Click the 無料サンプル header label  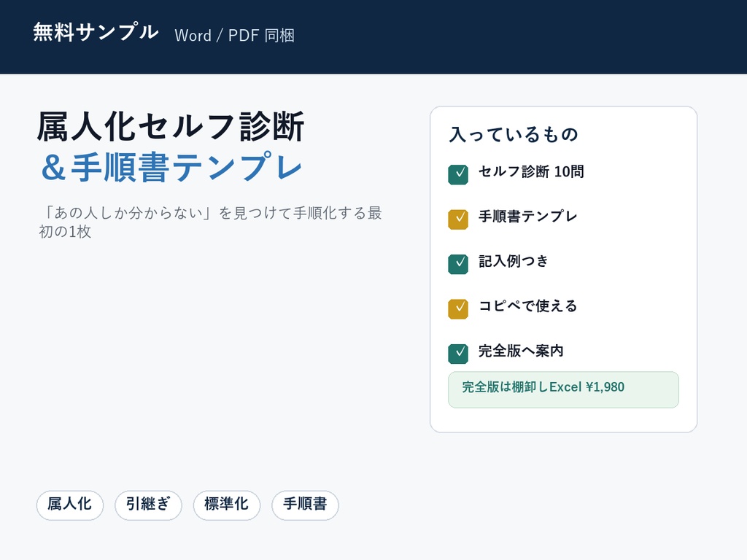pyautogui.click(x=96, y=32)
